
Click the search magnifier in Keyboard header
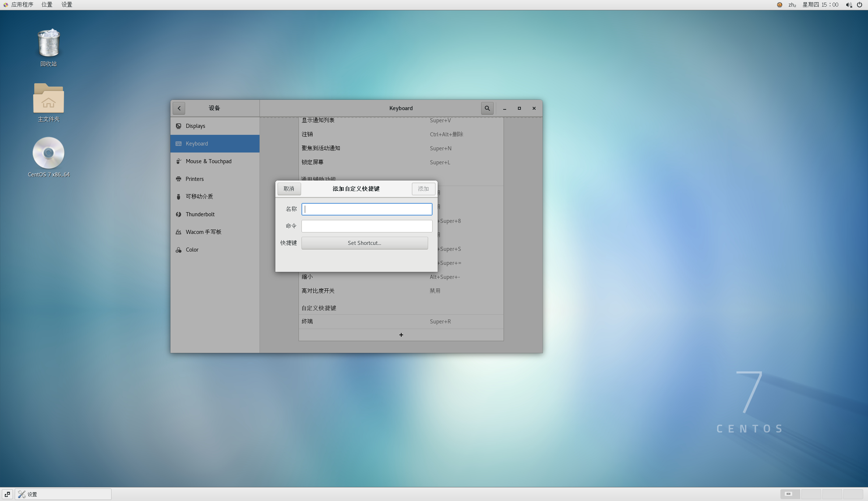(x=487, y=108)
